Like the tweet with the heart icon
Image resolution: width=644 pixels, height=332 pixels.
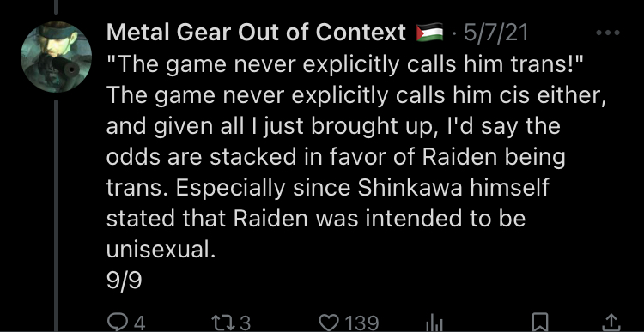(330, 323)
